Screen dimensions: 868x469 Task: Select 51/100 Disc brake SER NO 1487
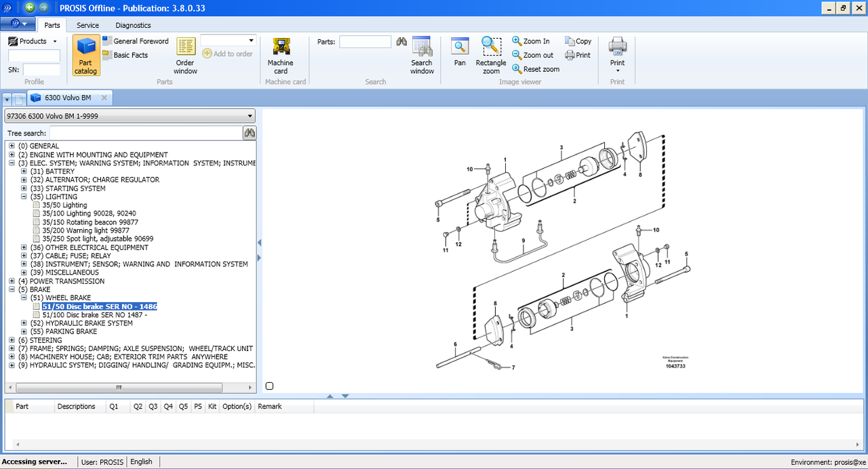point(94,314)
